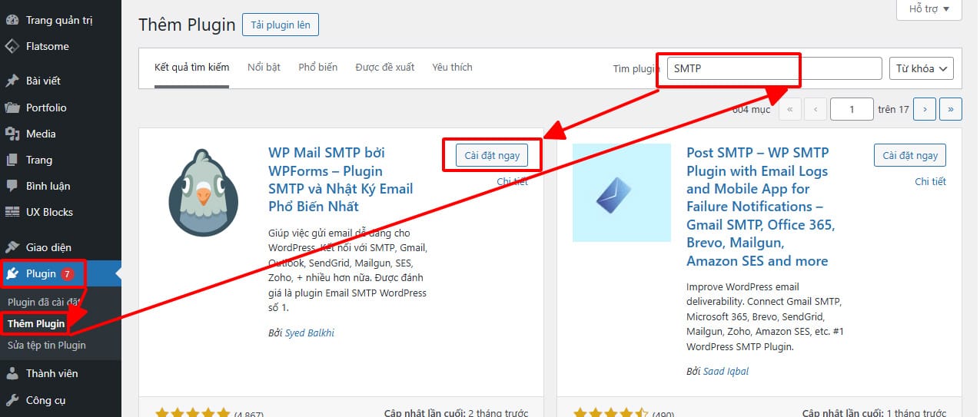Click the Bài viết pin icon
This screenshot has height=417, width=980.
coord(12,81)
